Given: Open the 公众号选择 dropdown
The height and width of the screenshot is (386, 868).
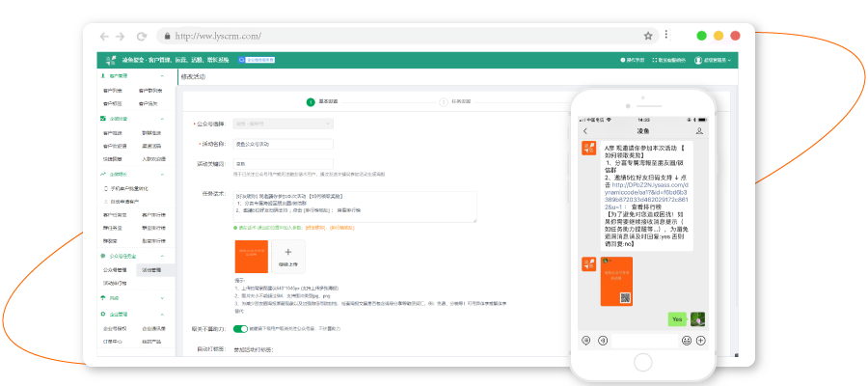Looking at the screenshot, I should tap(283, 124).
